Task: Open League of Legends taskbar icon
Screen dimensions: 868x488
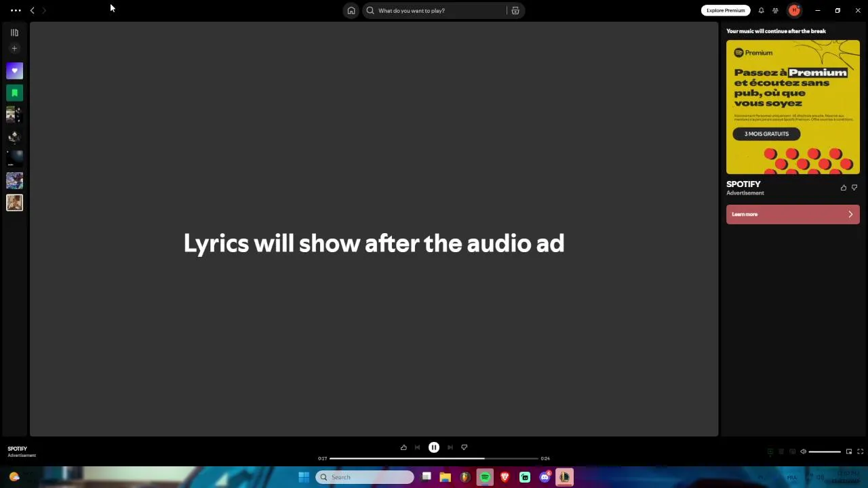Action: pyautogui.click(x=564, y=477)
